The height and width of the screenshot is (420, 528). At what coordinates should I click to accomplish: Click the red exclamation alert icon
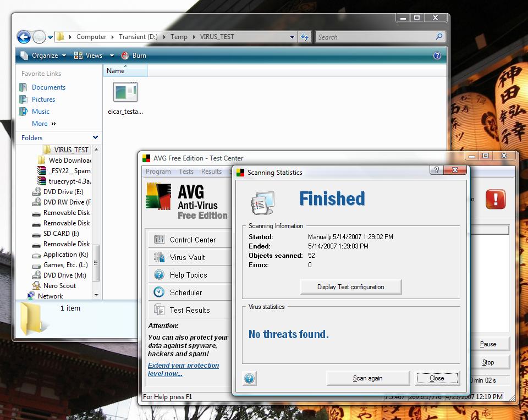pyautogui.click(x=495, y=199)
